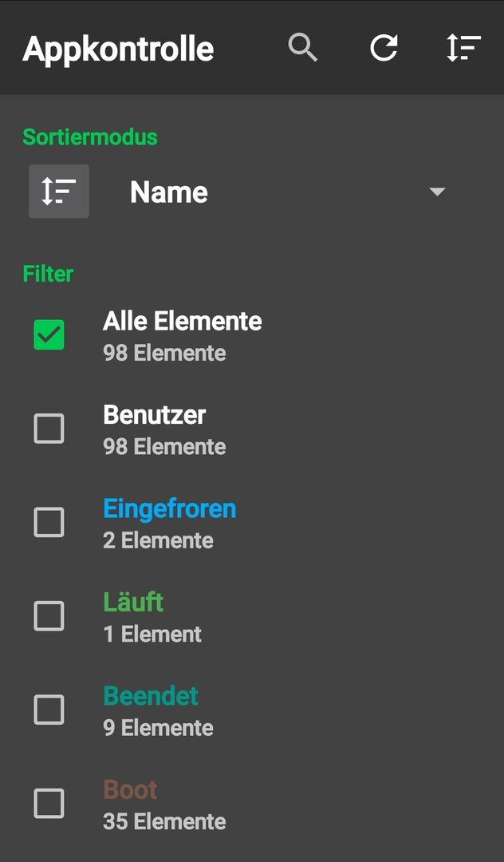Tap the refresh icon in header
This screenshot has width=504, height=862.
click(x=384, y=48)
